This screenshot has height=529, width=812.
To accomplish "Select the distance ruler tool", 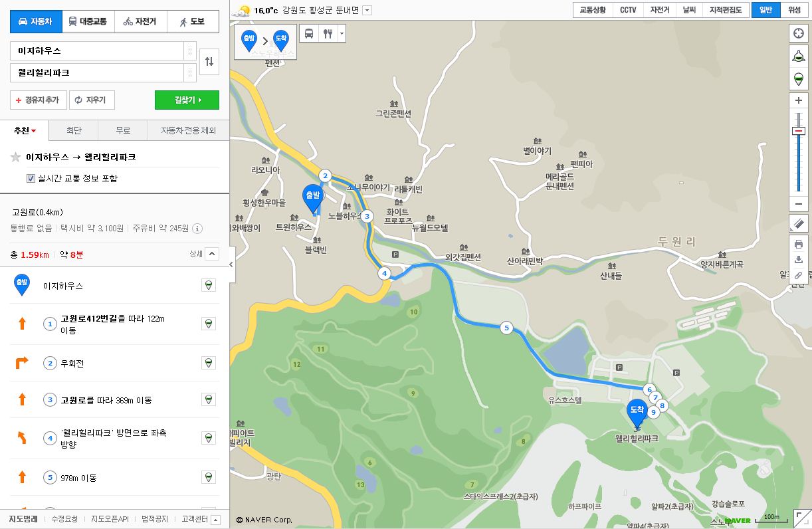I will (798, 223).
